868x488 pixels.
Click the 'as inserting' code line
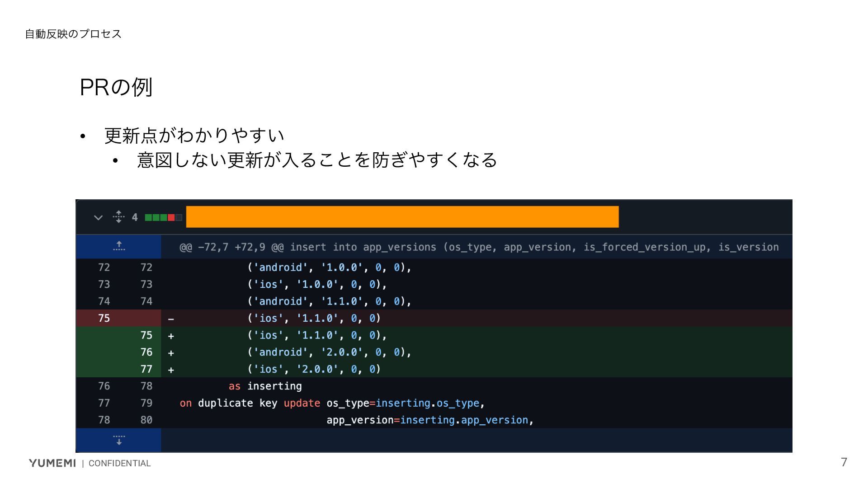(265, 386)
